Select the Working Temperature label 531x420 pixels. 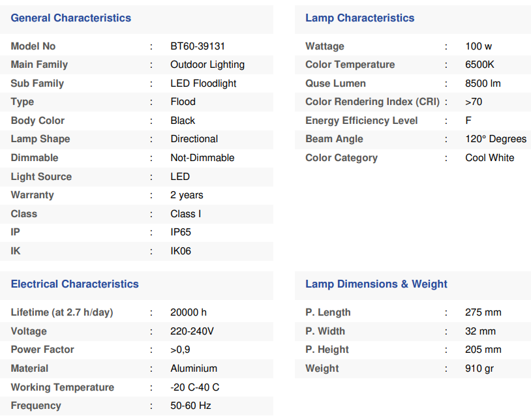pos(62,387)
